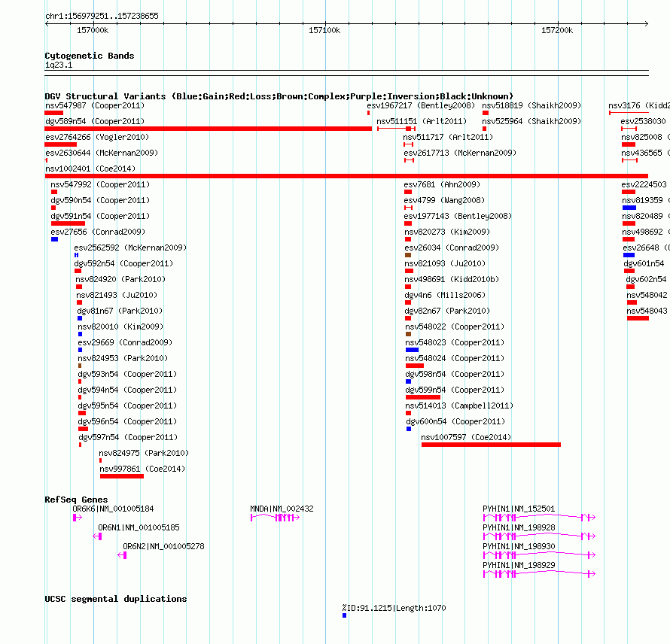This screenshot has width=670, height=644.
Task: Select variant dgv82n67 (Park2010)
Action: (x=447, y=311)
